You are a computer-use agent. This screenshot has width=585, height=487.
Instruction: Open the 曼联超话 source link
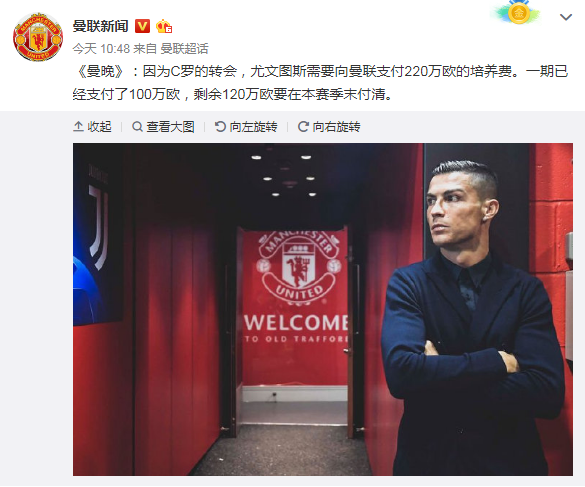pos(184,49)
